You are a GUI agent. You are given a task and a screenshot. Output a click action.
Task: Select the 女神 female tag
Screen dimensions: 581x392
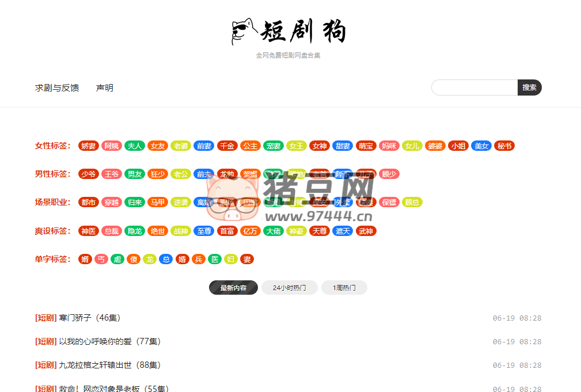click(319, 146)
